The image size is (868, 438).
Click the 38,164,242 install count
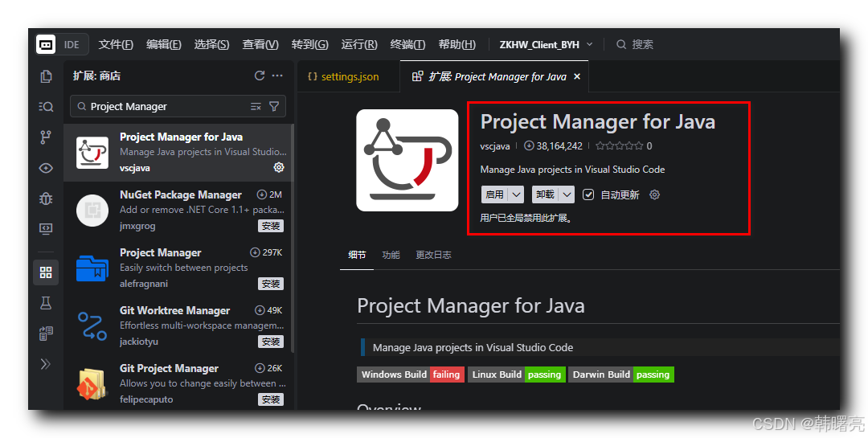[553, 145]
